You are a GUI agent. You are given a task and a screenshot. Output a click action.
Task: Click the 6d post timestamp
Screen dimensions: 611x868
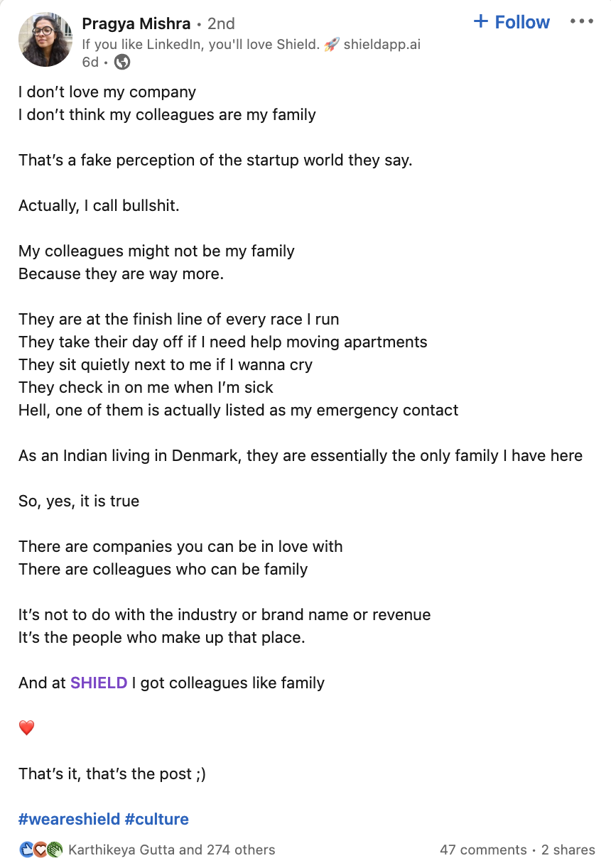[x=90, y=62]
